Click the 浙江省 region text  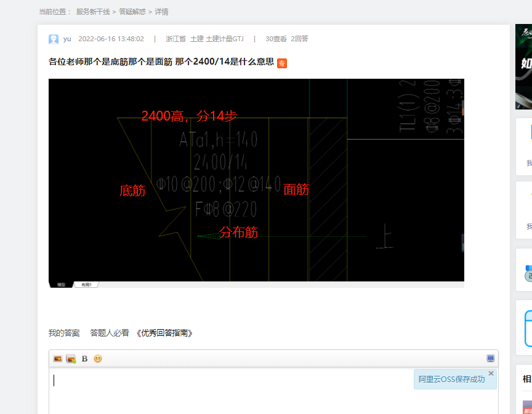coord(175,39)
